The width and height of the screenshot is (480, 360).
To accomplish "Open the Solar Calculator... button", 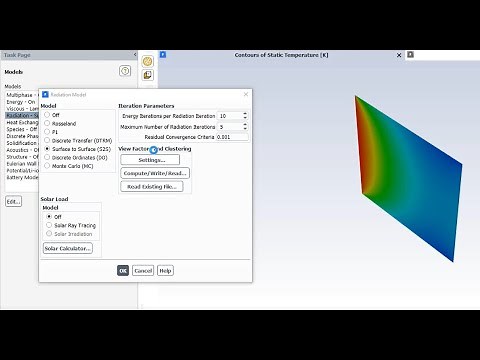I will [68, 248].
